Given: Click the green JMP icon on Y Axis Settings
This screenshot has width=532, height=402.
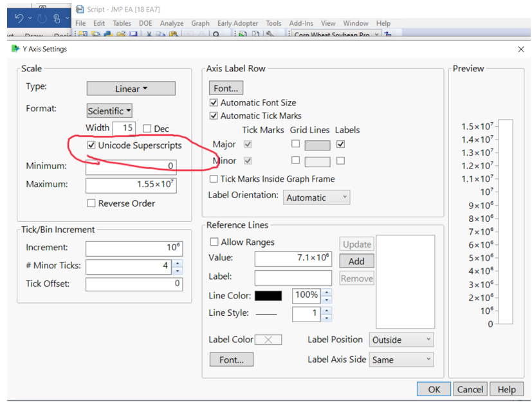Looking at the screenshot, I should tap(14, 49).
